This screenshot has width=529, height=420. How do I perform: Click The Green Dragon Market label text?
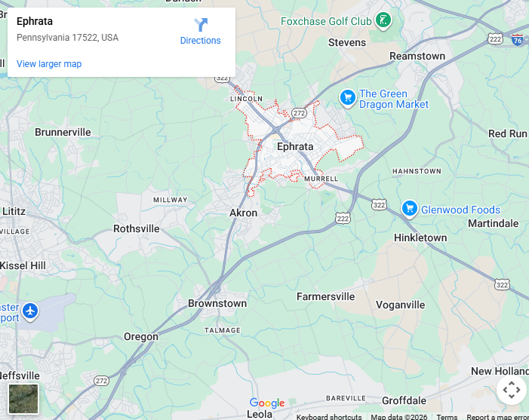coord(394,99)
